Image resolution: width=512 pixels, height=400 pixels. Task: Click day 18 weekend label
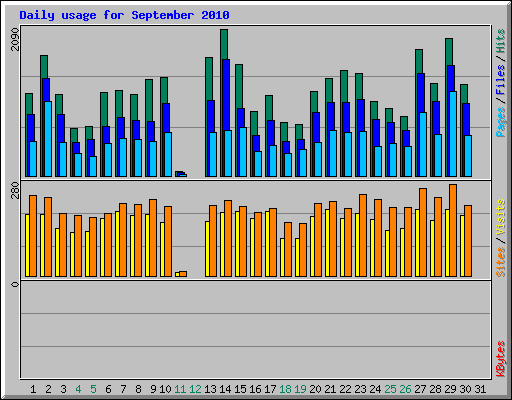coord(285,389)
